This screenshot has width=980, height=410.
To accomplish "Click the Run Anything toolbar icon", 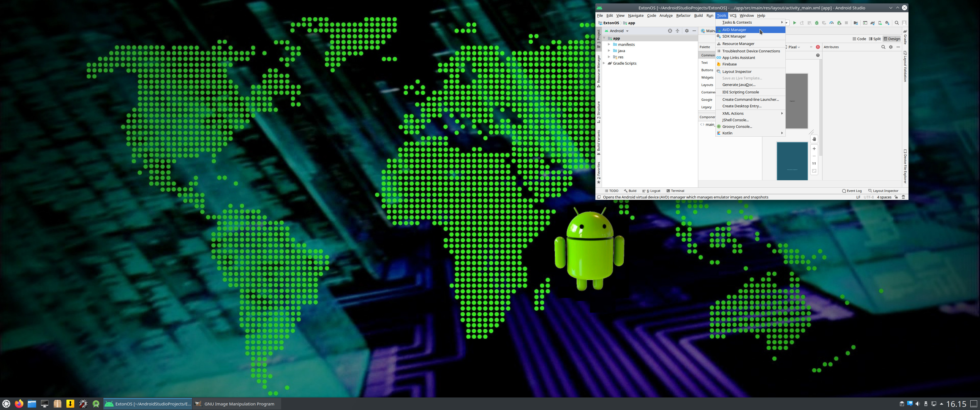I will click(865, 23).
